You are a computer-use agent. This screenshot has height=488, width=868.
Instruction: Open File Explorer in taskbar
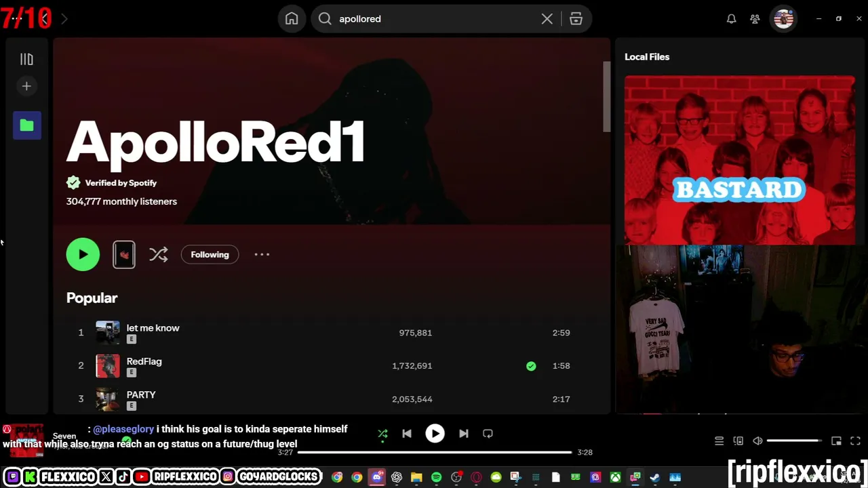(416, 477)
